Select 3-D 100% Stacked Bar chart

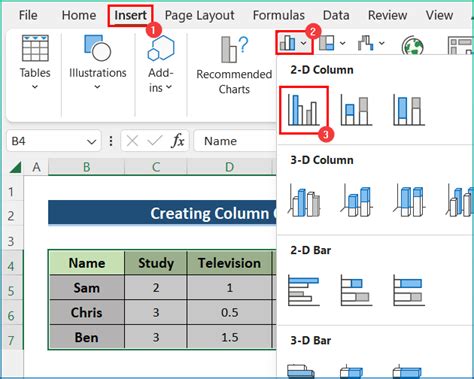point(407,371)
